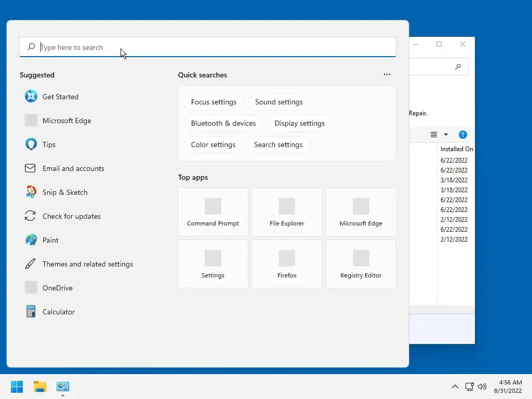Open Command Prompt top app tile
This screenshot has height=399, width=532.
(x=212, y=212)
